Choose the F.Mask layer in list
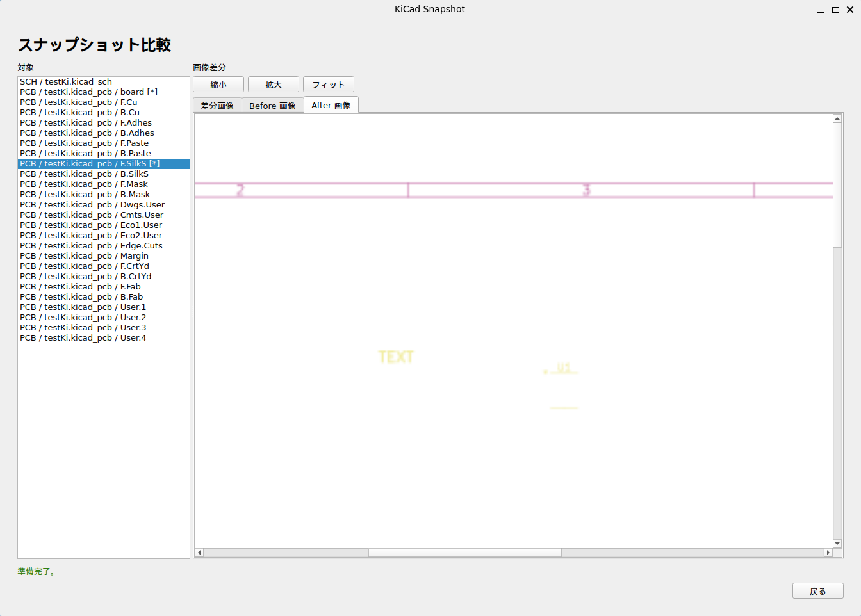 (x=84, y=184)
